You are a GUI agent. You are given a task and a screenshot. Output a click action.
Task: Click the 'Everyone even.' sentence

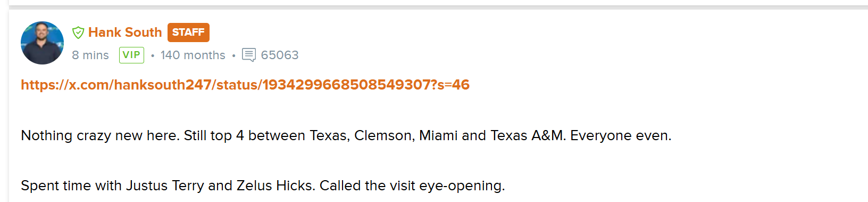(621, 135)
